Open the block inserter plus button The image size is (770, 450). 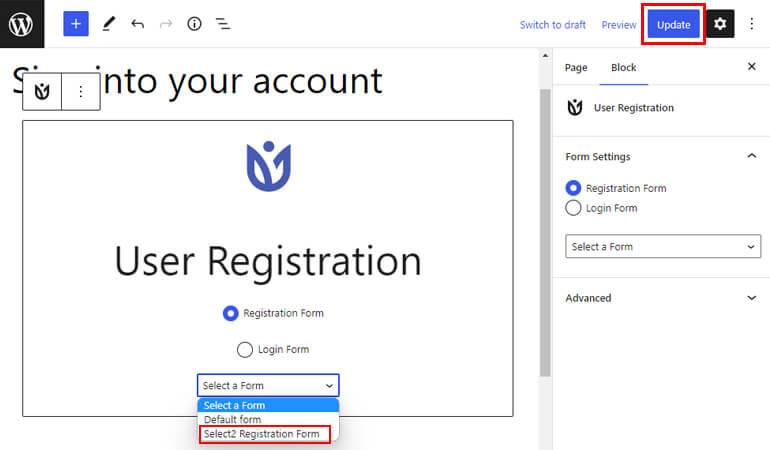click(76, 24)
